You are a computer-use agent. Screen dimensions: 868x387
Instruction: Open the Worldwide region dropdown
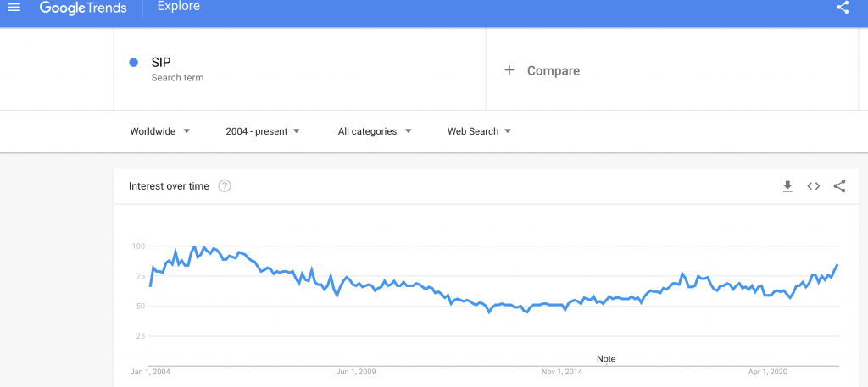(x=159, y=131)
